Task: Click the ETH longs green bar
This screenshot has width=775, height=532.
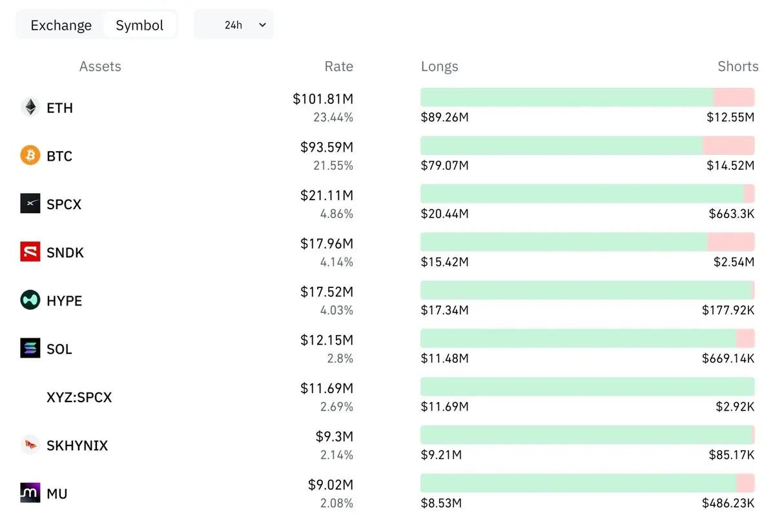Action: tap(566, 97)
